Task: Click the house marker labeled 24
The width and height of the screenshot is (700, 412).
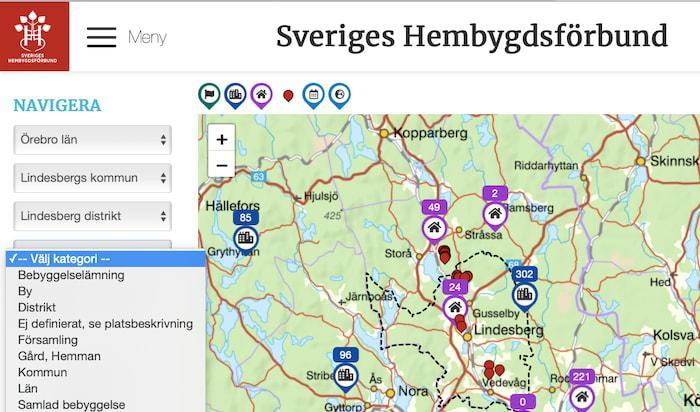Action: [455, 307]
